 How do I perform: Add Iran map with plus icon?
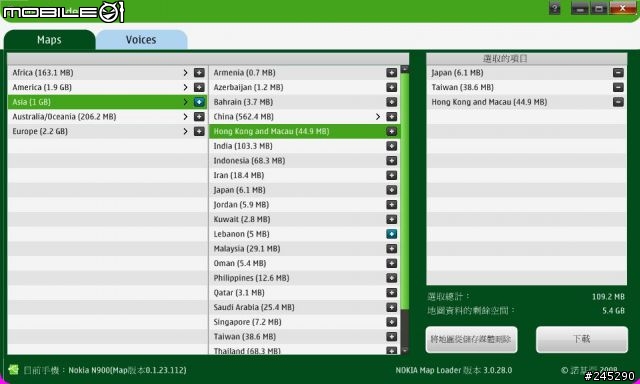point(391,175)
